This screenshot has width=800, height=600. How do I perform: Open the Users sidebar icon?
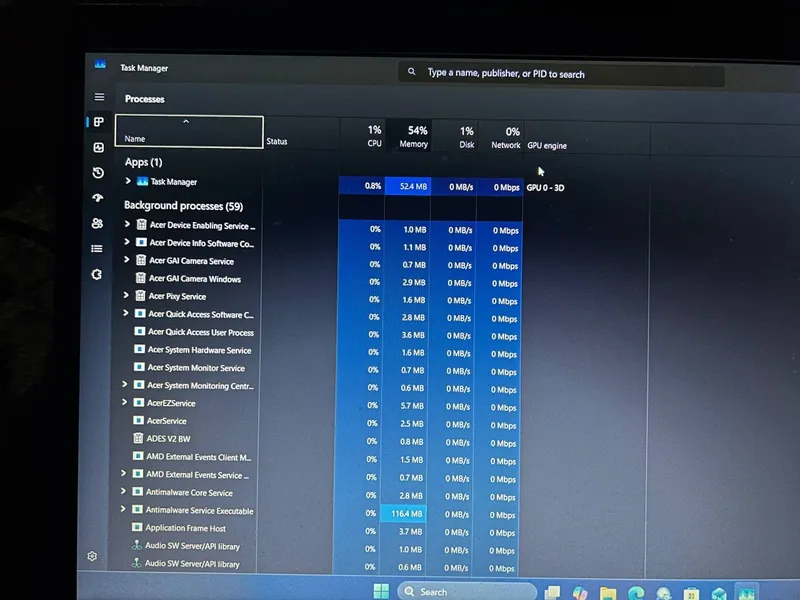pos(97,223)
